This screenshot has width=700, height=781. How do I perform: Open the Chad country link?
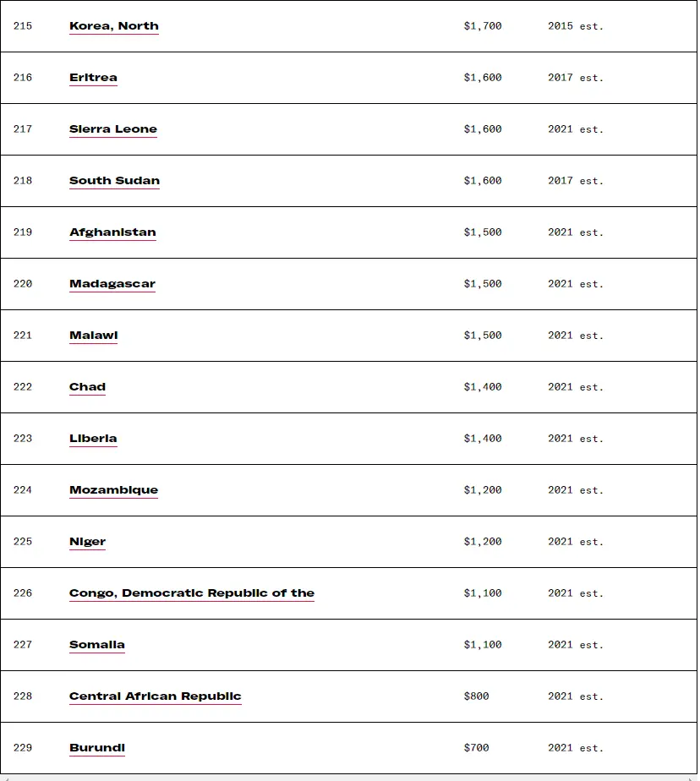[87, 387]
